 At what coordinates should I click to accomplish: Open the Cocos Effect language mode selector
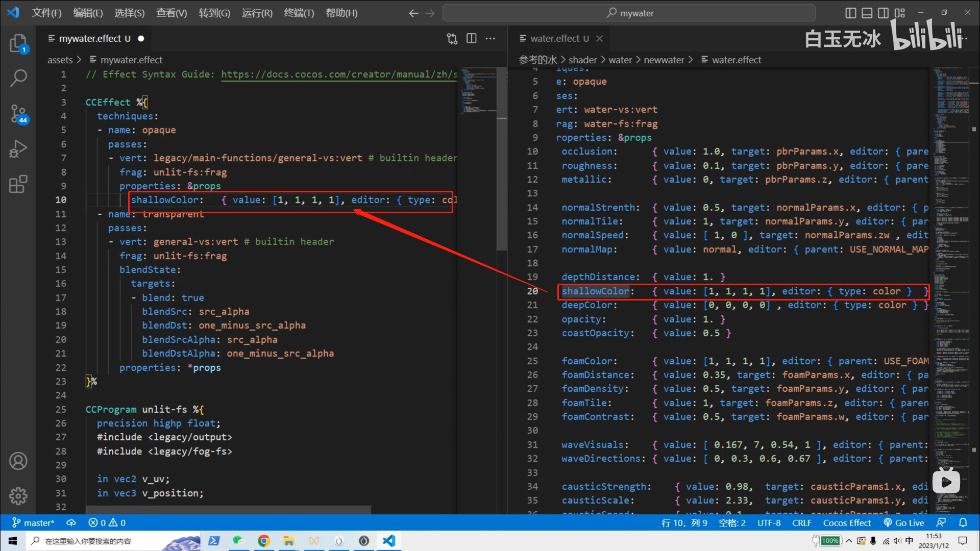(847, 522)
